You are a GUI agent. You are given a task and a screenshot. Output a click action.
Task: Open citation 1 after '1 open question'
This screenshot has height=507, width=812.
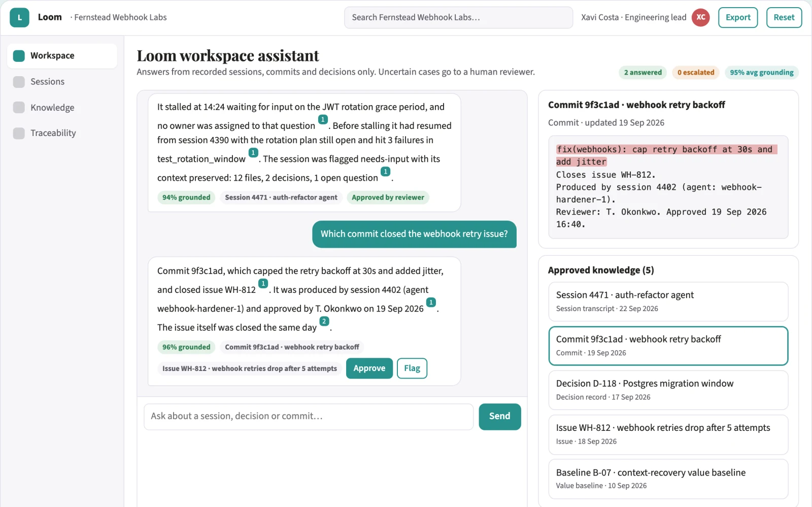coord(386,172)
